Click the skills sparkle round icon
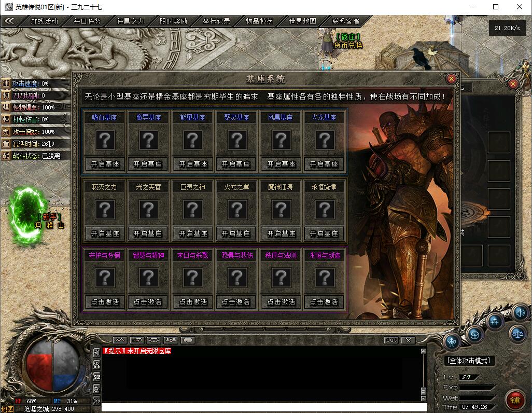The image size is (532, 413). pos(495,321)
